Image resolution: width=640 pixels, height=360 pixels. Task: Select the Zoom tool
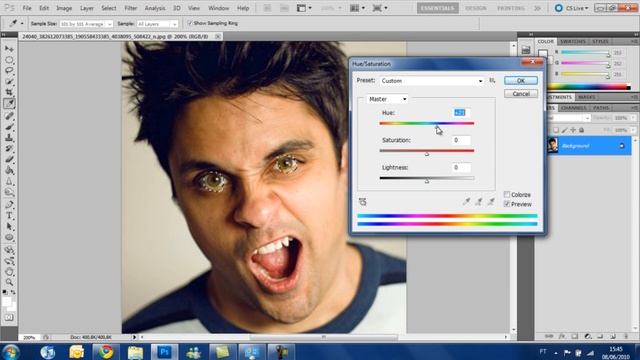pos(9,282)
